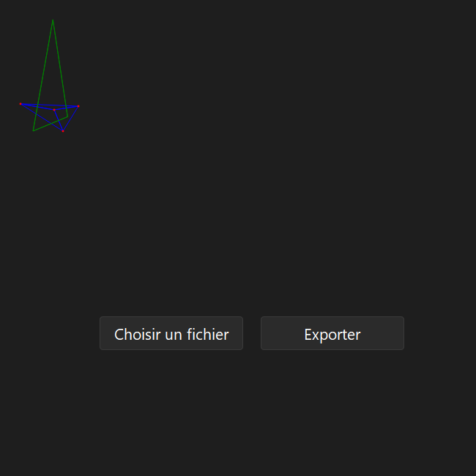This screenshot has height=476, width=476.
Task: Click the "Choisir un fichier" button
Action: coord(171,333)
